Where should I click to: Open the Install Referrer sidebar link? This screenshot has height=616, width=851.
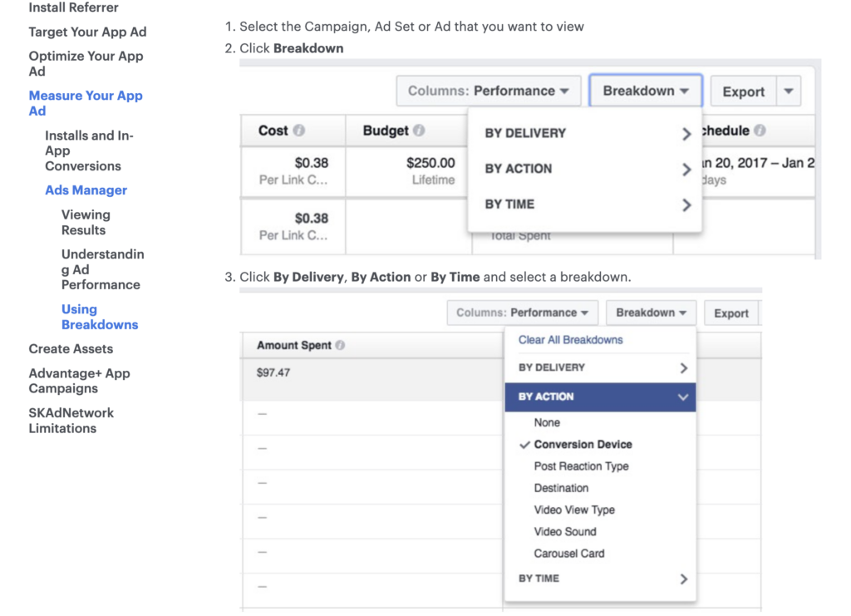(73, 7)
